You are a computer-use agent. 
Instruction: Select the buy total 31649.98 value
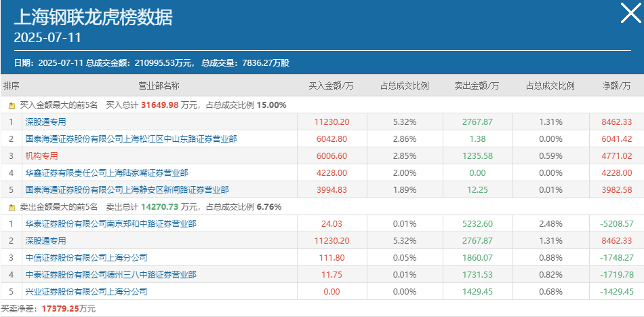pos(160,105)
